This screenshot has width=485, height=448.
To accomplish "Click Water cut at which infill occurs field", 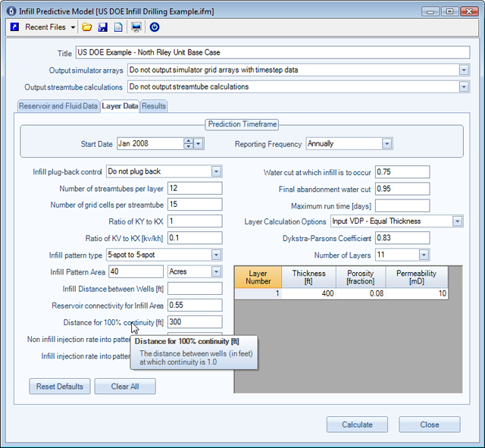I will pos(402,172).
